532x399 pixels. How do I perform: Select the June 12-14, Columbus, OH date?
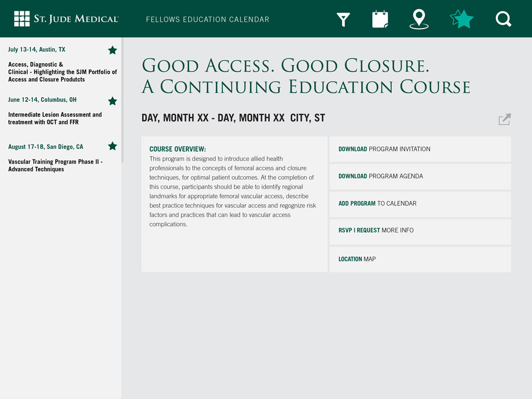[43, 100]
